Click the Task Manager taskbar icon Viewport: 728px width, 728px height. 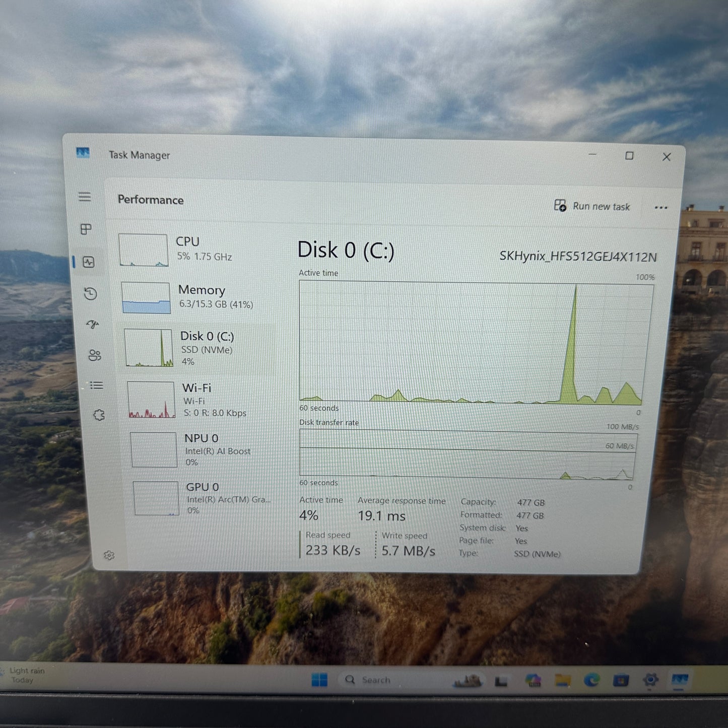pyautogui.click(x=680, y=680)
